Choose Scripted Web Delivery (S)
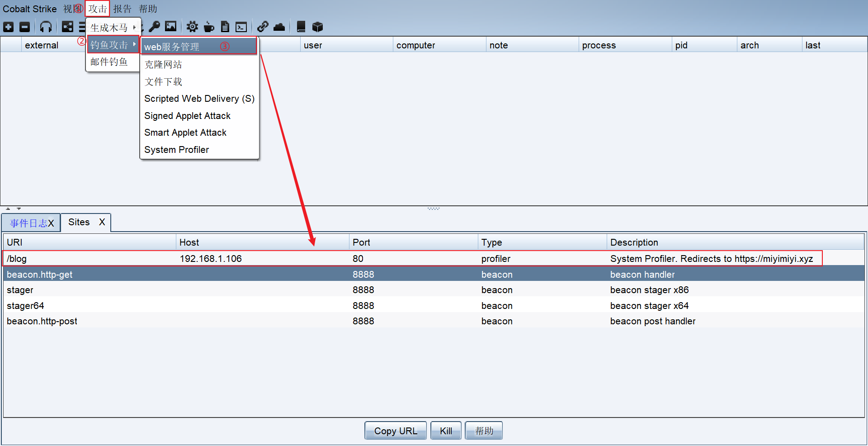This screenshot has width=868, height=446. tap(199, 99)
